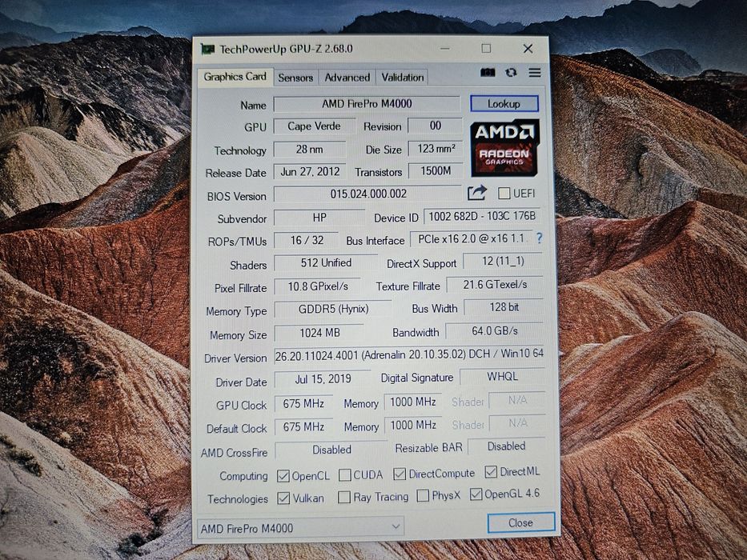
Task: Toggle the DirectML checkbox
Action: click(x=491, y=472)
